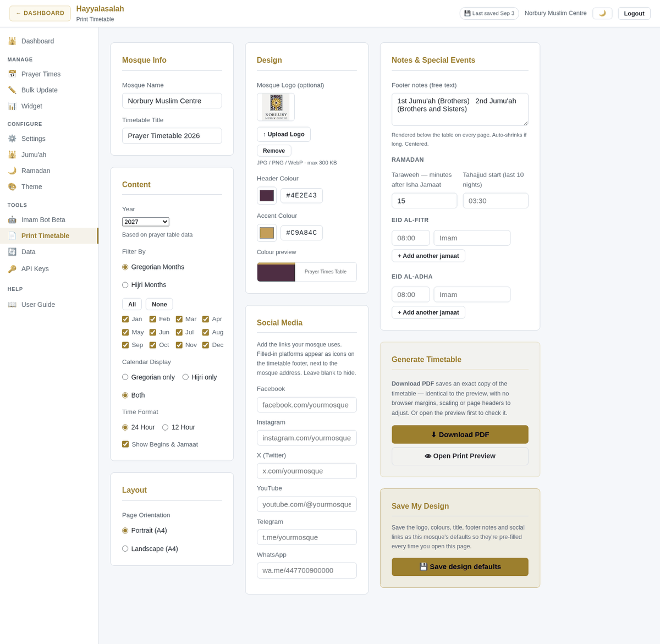Select Landscape (A4) page orientation

[125, 548]
